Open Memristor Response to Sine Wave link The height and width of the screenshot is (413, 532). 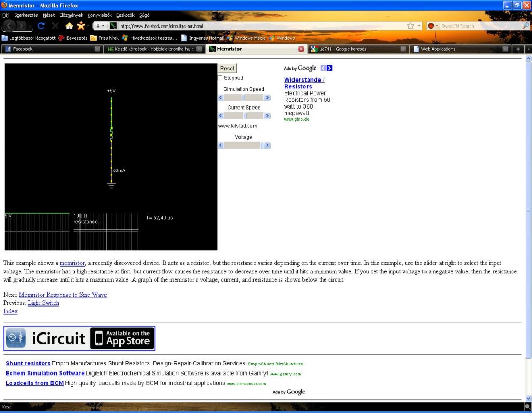pyautogui.click(x=62, y=295)
